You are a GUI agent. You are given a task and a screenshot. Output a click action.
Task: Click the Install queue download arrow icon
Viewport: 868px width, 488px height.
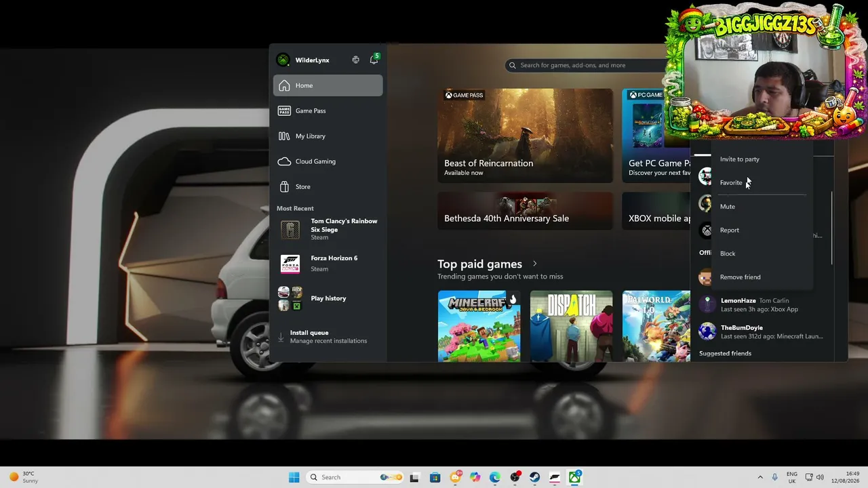coord(281,337)
